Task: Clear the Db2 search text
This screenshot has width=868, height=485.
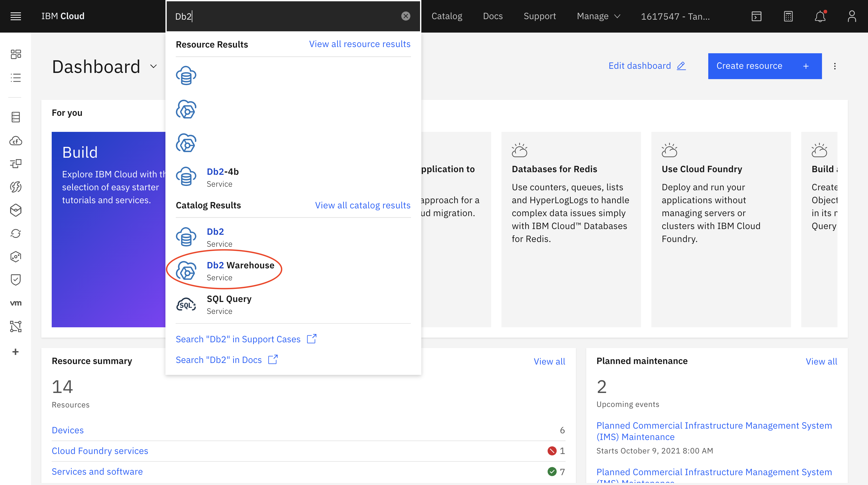Action: point(406,16)
